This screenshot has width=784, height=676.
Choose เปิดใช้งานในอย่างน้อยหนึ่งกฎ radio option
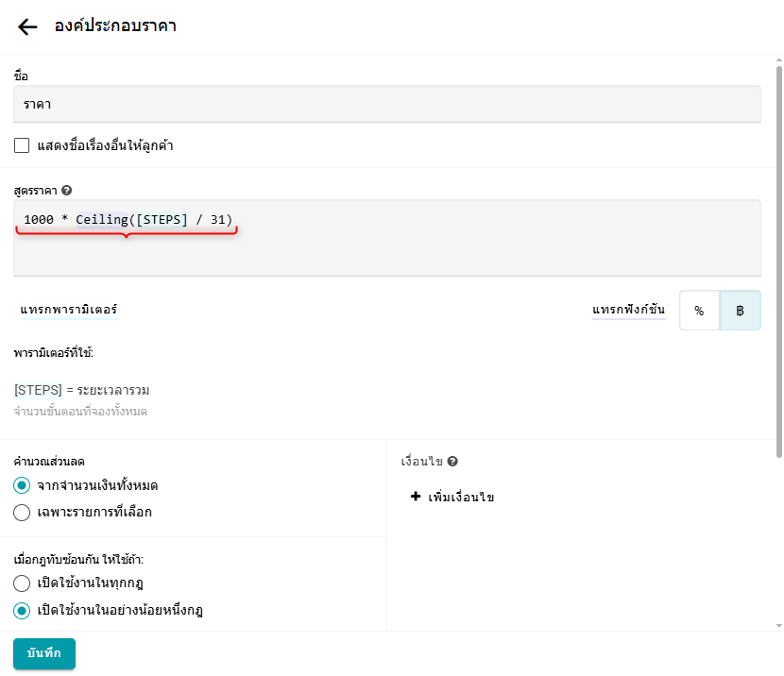[x=22, y=610]
